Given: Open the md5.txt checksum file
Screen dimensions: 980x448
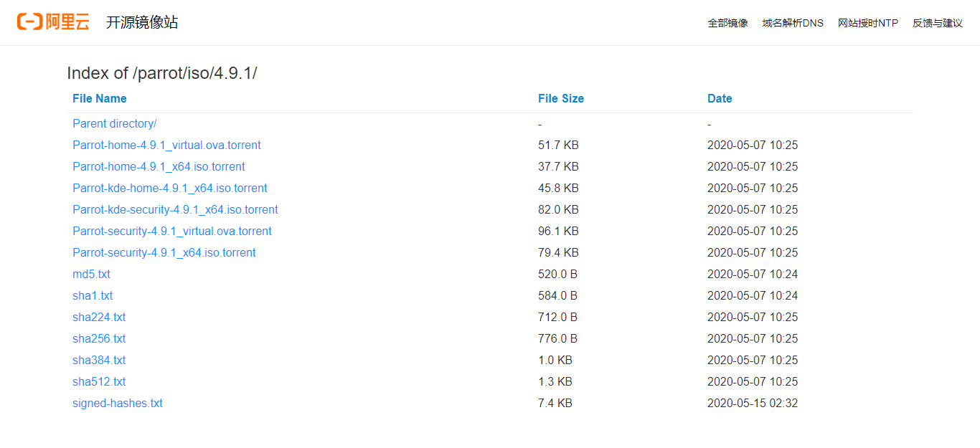Looking at the screenshot, I should (91, 275).
